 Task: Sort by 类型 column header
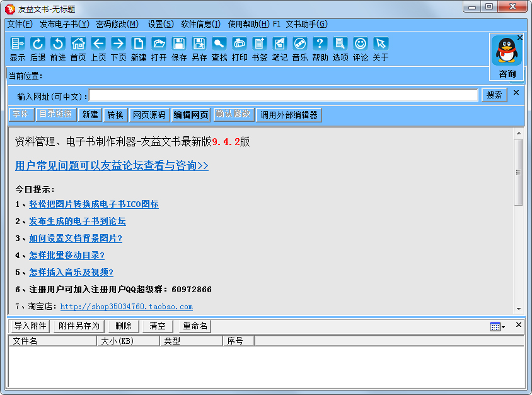pos(192,341)
